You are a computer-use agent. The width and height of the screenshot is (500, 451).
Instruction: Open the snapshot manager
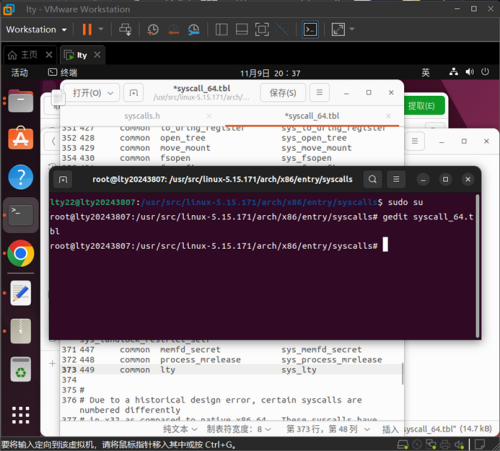[194, 29]
